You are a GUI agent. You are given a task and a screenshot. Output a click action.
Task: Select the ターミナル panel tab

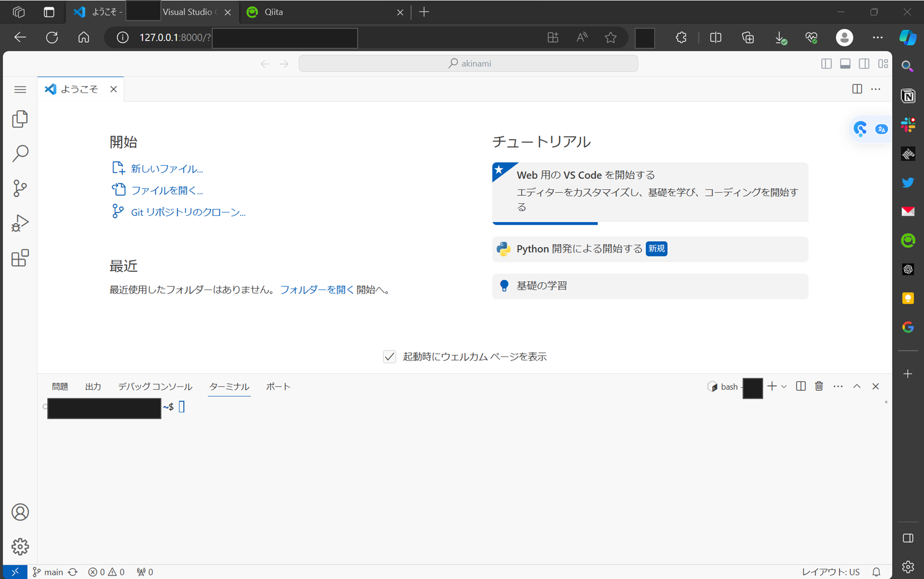(229, 387)
